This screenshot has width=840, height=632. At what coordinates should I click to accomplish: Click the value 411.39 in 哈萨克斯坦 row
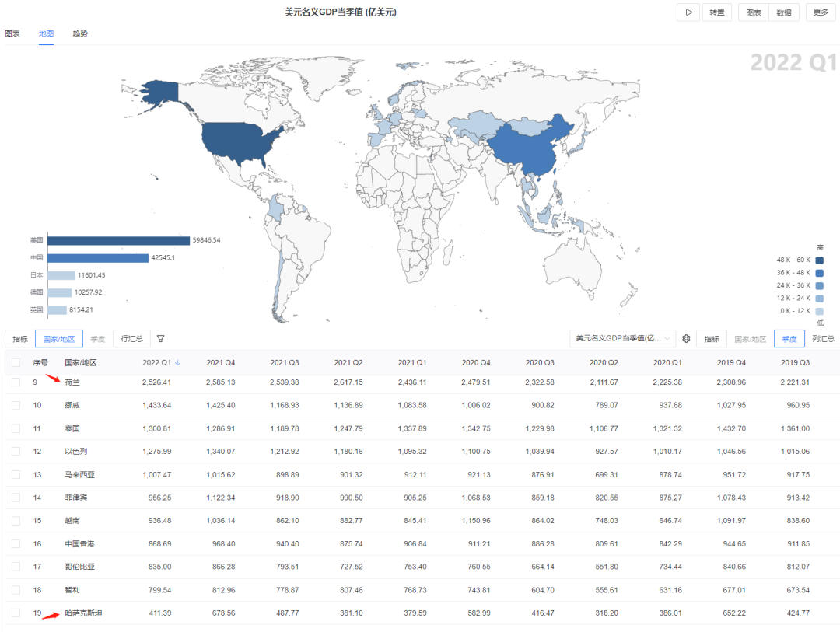(160, 613)
